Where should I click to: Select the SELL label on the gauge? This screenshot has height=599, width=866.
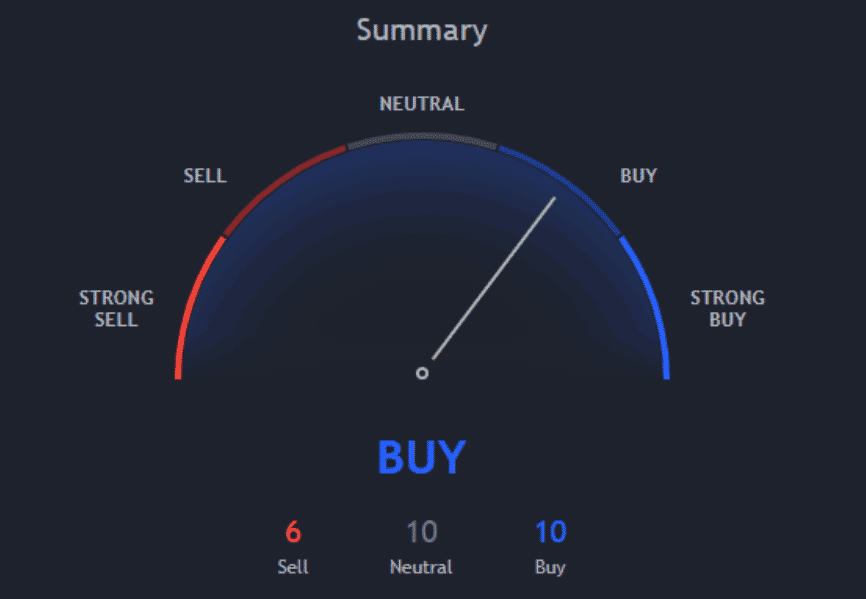tap(205, 176)
